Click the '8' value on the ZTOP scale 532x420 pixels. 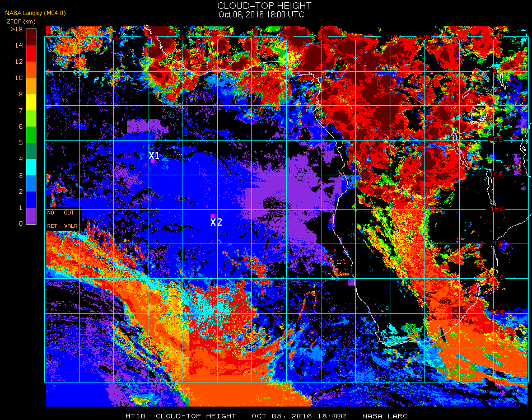21,94
